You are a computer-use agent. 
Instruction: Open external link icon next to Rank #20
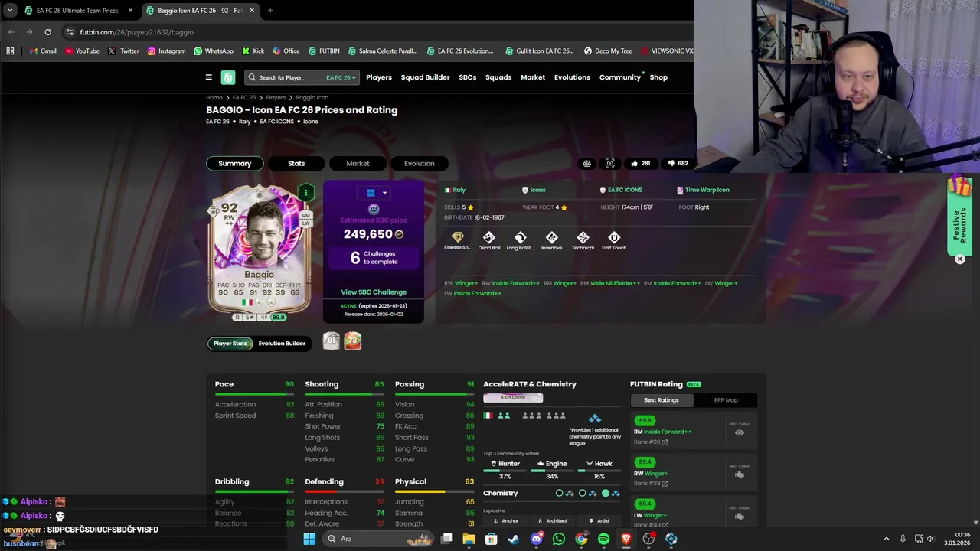pos(665,442)
